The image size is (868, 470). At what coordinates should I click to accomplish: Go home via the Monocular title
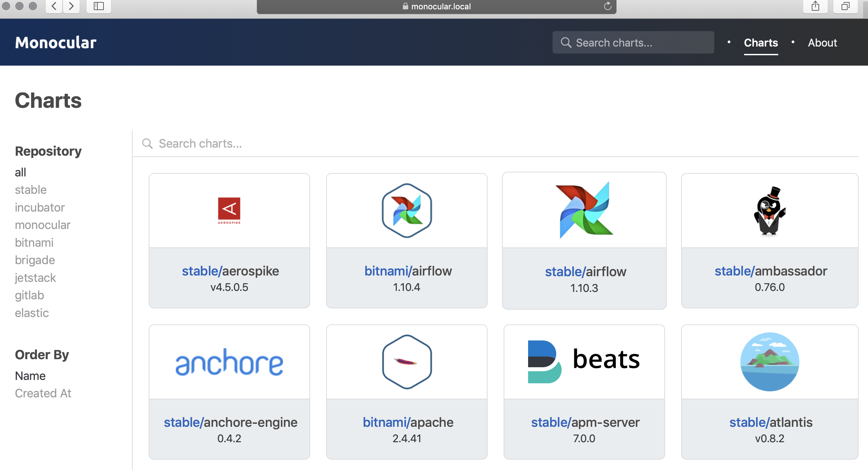(x=56, y=43)
